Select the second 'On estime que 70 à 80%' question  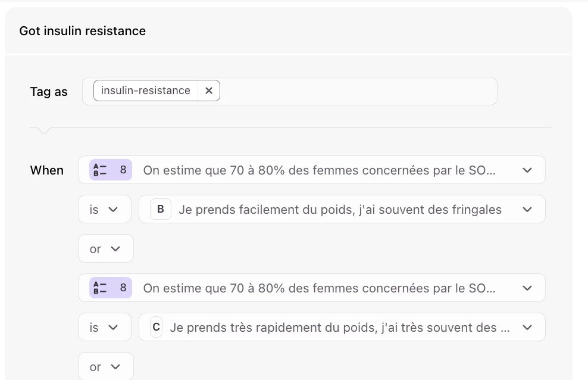319,288
